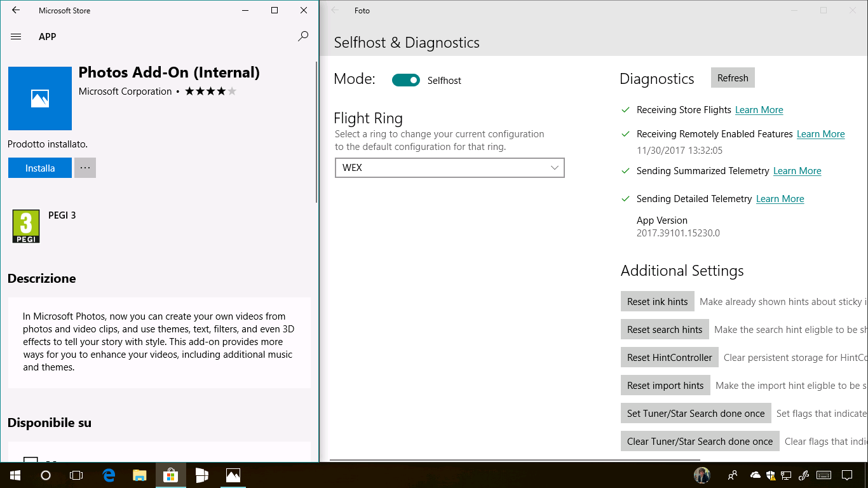Click the 'Disponibile su' heading
The width and height of the screenshot is (868, 488).
pyautogui.click(x=50, y=423)
